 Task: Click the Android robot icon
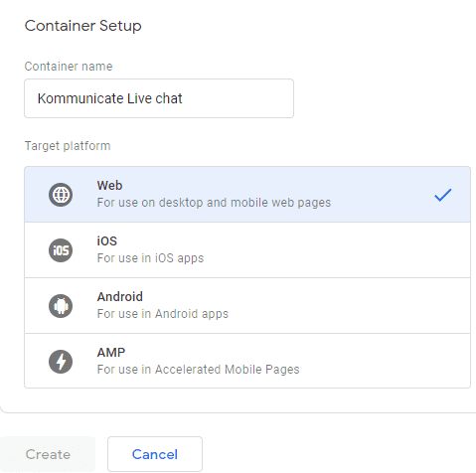pyautogui.click(x=61, y=306)
